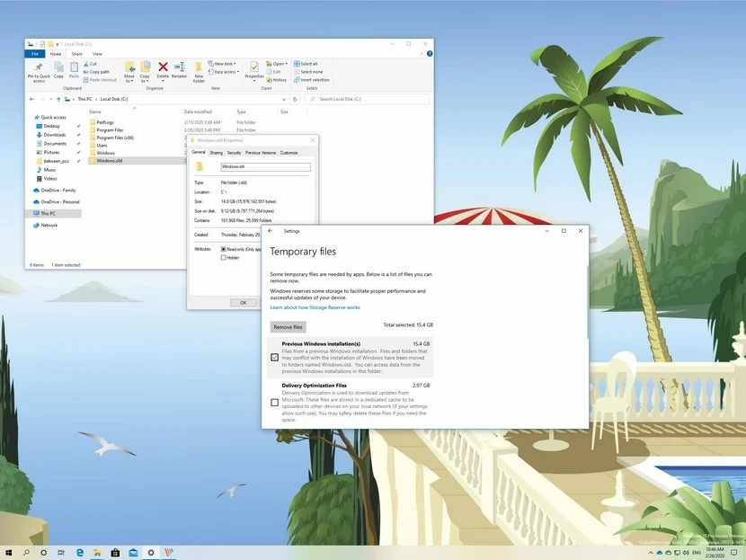Open Task View on the taskbar
This screenshot has width=746, height=560.
pos(61,553)
